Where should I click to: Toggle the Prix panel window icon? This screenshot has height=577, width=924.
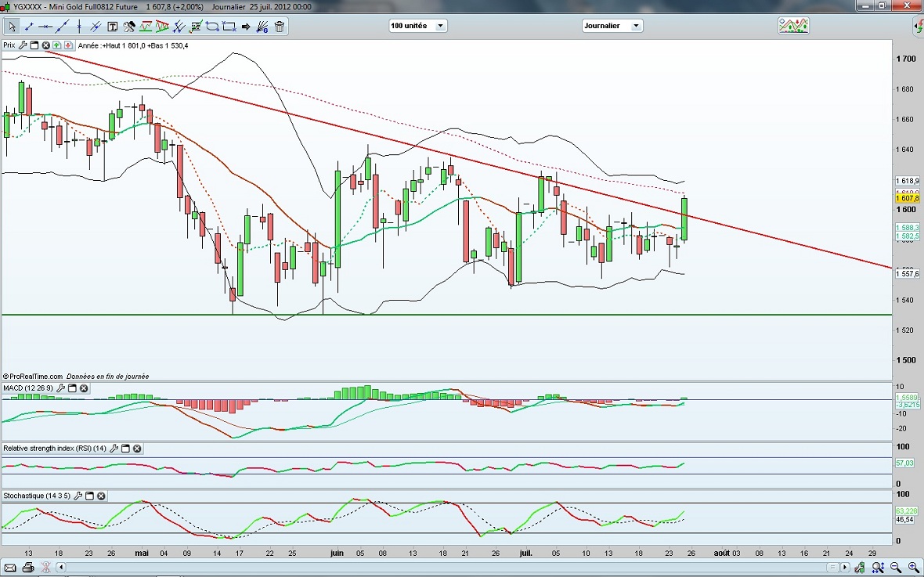[x=34, y=45]
